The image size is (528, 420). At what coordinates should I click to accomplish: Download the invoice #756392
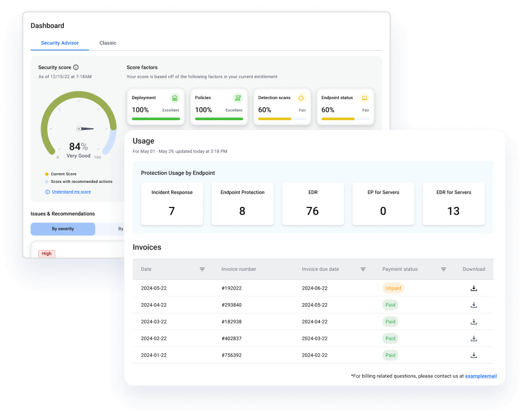pos(474,355)
